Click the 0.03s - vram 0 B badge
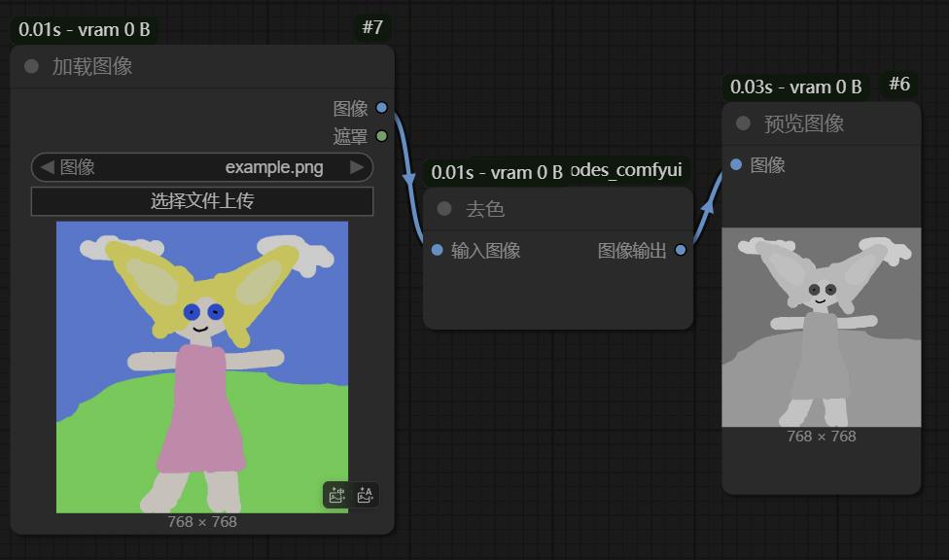The height and width of the screenshot is (560, 949). point(796,87)
